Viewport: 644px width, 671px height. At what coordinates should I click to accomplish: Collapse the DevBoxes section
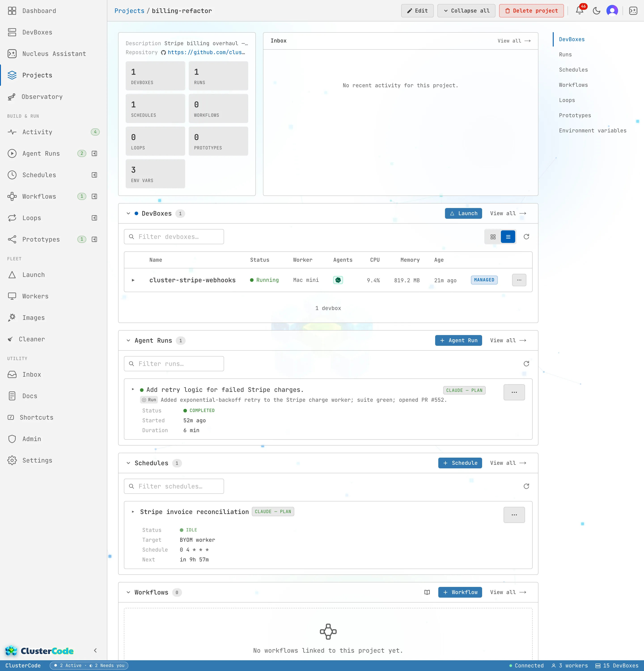[128, 213]
